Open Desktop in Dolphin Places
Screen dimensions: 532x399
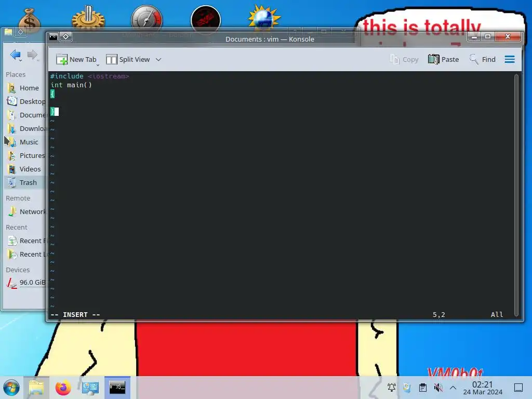[25, 101]
